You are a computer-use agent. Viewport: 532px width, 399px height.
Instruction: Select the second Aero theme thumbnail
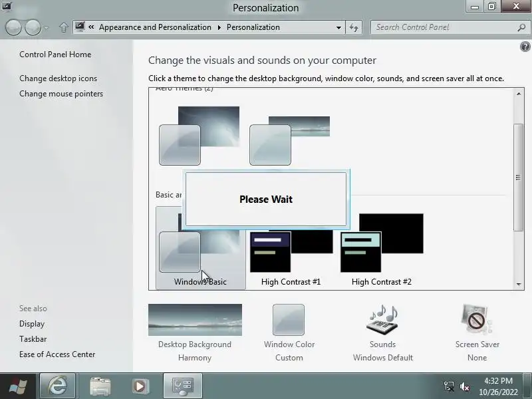(290, 140)
